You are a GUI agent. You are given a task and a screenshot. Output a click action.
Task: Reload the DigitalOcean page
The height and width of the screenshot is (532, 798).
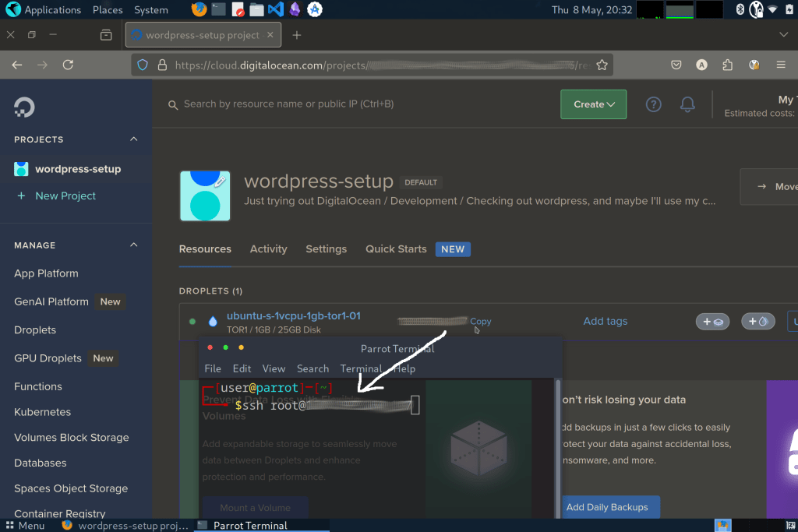pos(68,65)
